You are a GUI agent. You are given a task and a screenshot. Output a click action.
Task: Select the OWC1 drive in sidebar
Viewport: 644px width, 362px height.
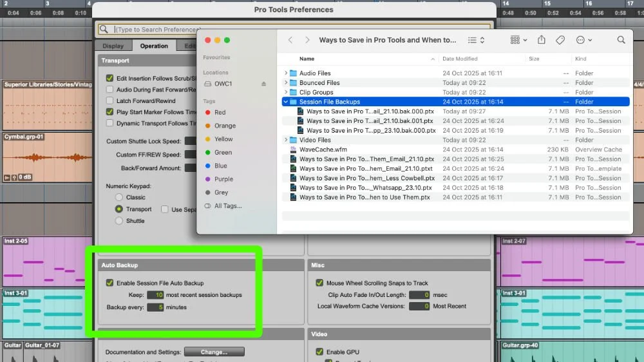tap(223, 84)
